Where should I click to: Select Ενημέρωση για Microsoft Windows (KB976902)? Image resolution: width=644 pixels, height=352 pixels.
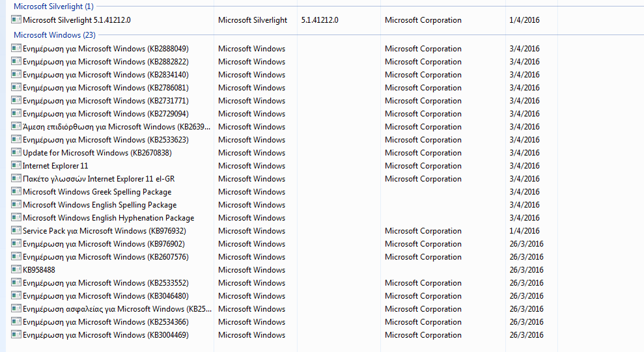click(104, 244)
